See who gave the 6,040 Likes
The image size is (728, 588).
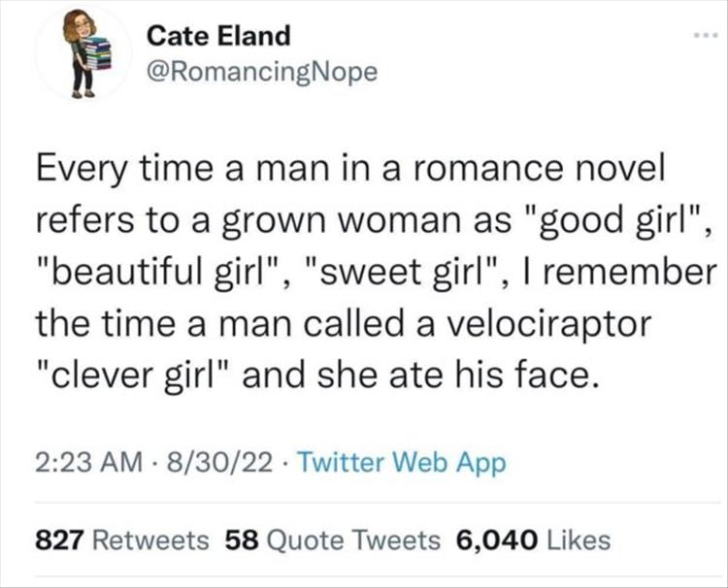[531, 539]
